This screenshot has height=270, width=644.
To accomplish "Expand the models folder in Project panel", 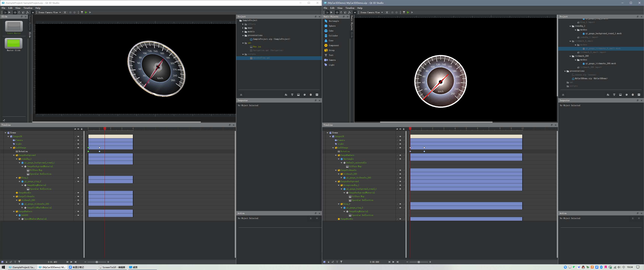I will (x=243, y=32).
